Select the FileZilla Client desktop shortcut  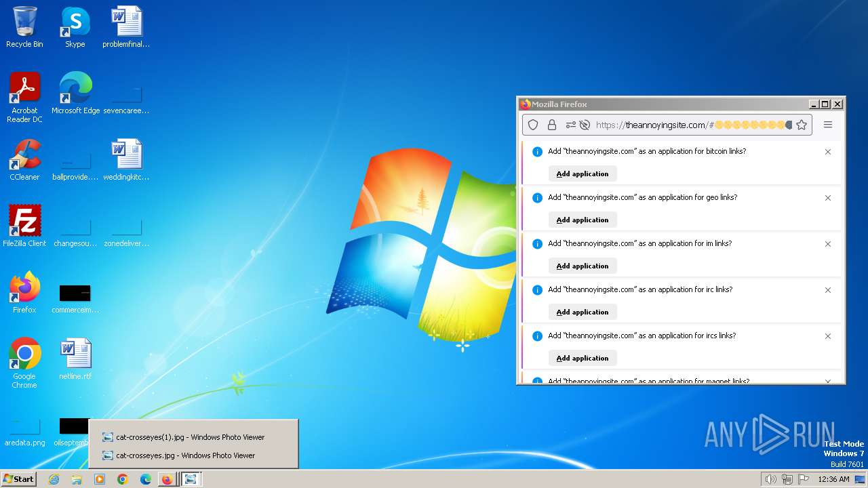(24, 226)
